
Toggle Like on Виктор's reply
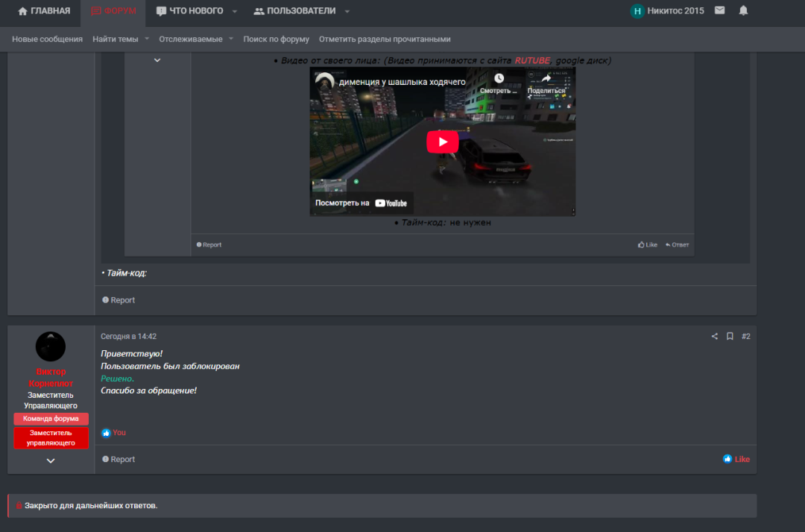736,459
